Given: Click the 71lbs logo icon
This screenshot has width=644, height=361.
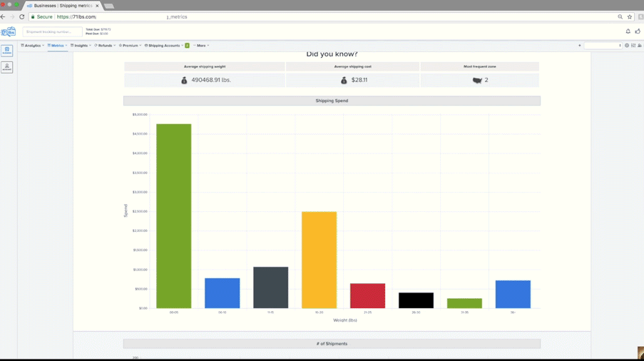Looking at the screenshot, I should (x=8, y=32).
